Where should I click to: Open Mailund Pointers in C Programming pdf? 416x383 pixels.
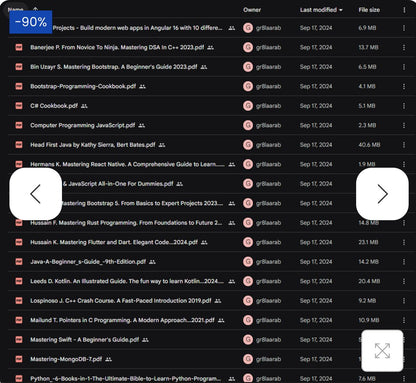[122, 320]
